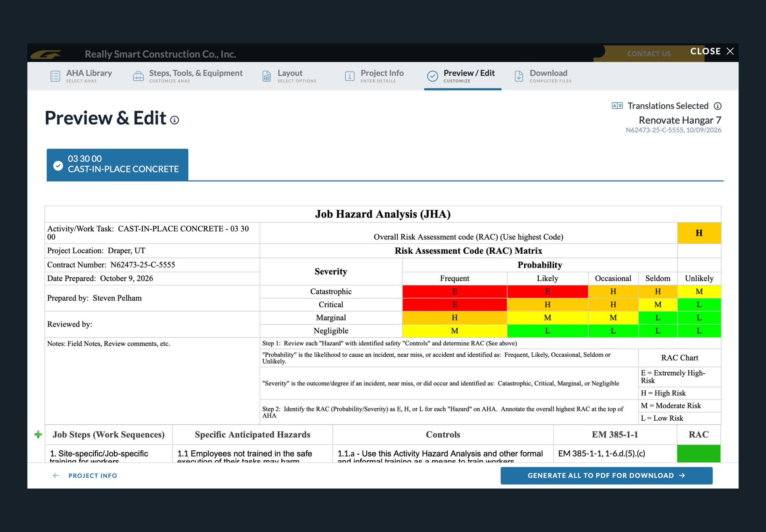Screen dimensions: 766x532
Task: Switch to the Layout tab
Action: [290, 76]
